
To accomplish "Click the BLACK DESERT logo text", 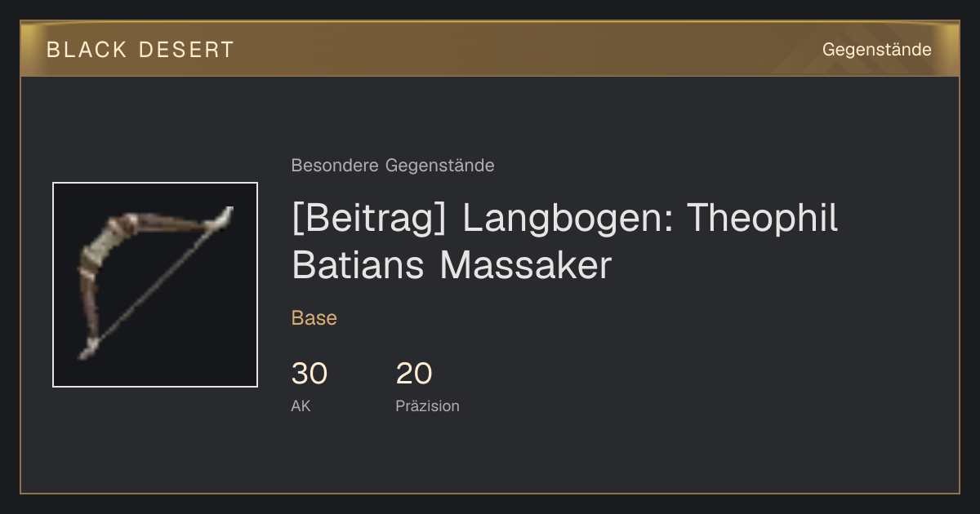I will coord(140,50).
